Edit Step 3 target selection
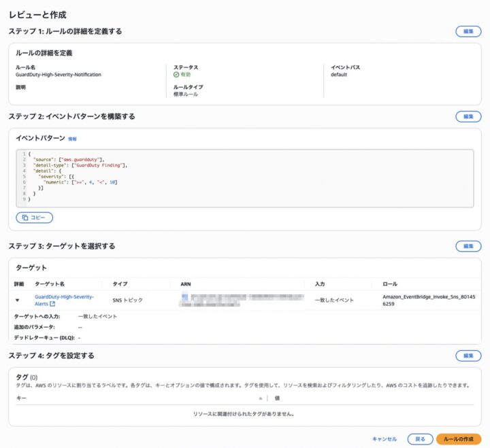The height and width of the screenshot is (448, 490). [468, 246]
